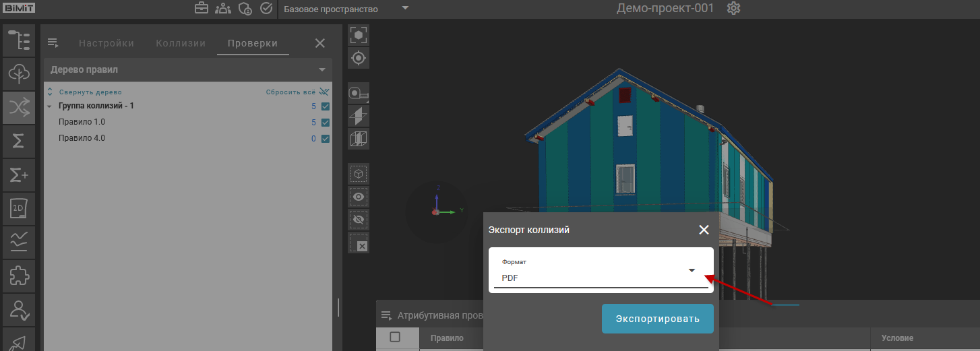Open the Формат dropdown showing PDF
Screen dimensions: 980x351
(x=601, y=271)
